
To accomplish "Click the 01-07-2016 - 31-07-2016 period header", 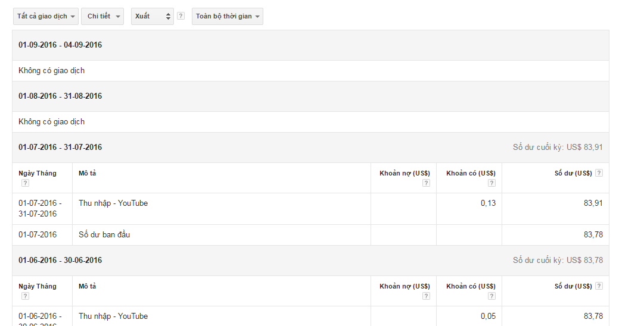I will pyautogui.click(x=60, y=148).
